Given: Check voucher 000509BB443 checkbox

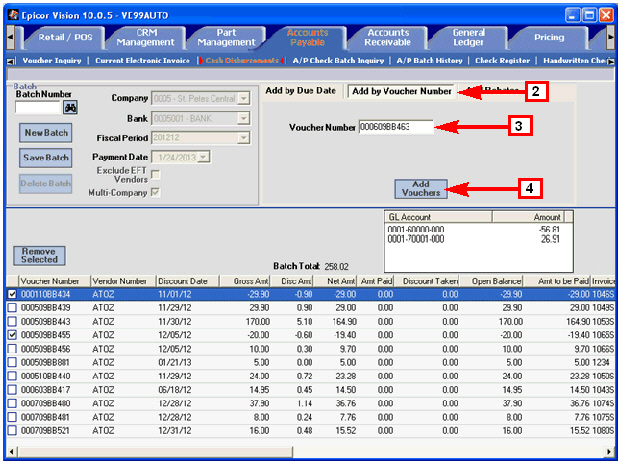Looking at the screenshot, I should (x=12, y=321).
